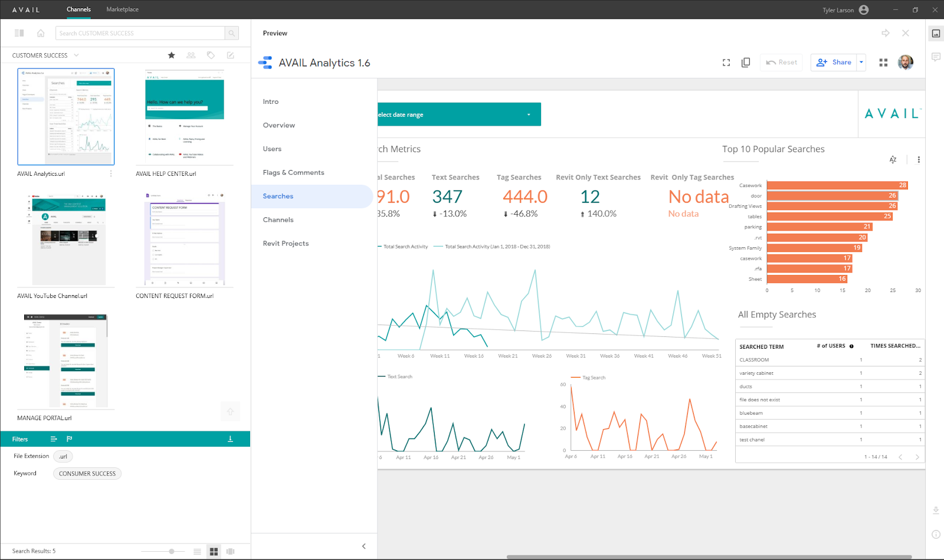Remove the .url file extension filter chip
The image size is (944, 560).
point(63,456)
